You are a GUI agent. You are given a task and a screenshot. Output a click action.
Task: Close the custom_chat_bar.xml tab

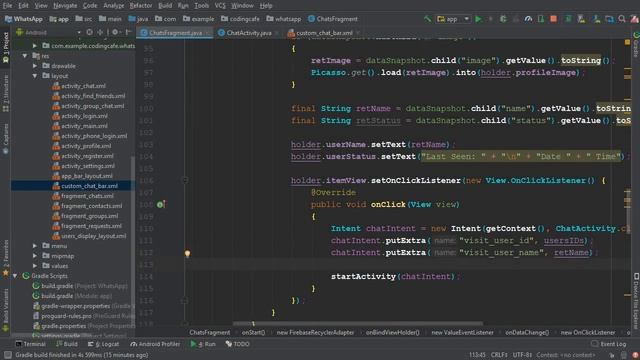[358, 33]
